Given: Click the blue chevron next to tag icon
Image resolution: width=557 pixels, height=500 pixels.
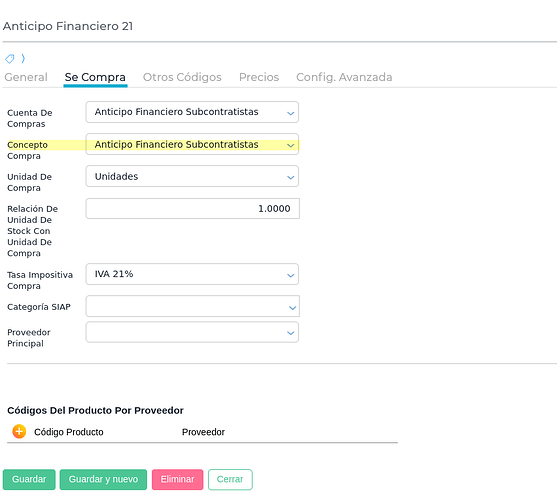Looking at the screenshot, I should [x=23, y=58].
